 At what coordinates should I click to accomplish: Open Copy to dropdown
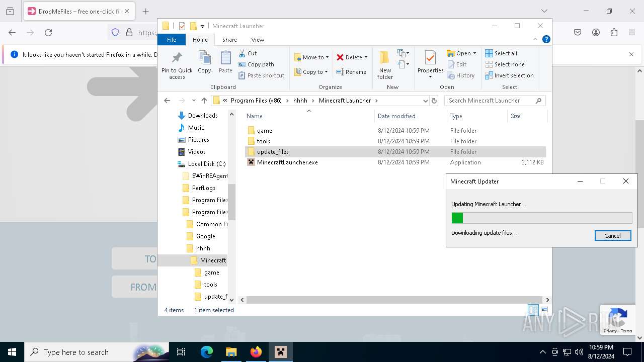click(311, 72)
